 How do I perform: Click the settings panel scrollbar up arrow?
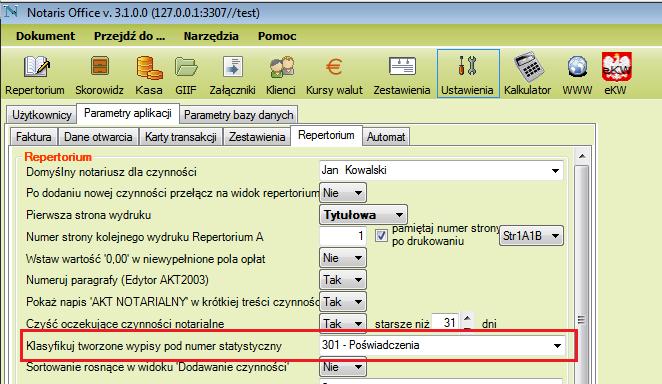[582, 156]
